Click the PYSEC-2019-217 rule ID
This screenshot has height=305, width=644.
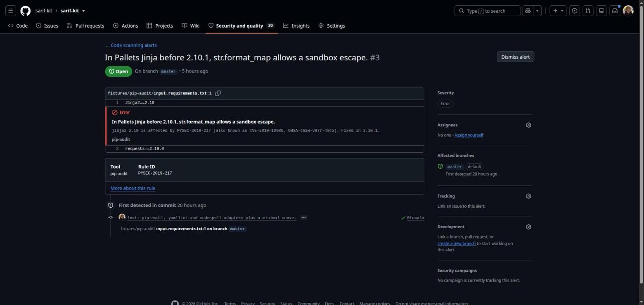pos(155,173)
